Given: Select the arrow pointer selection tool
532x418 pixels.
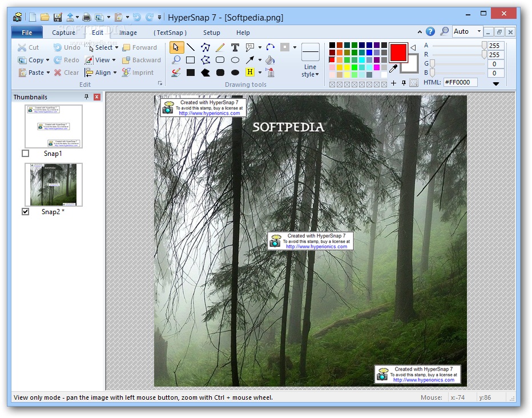Looking at the screenshot, I should 176,47.
